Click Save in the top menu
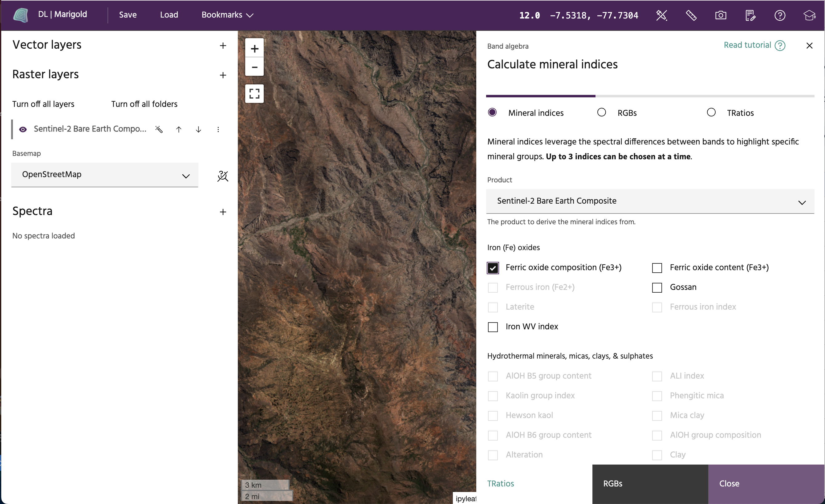825x504 pixels. [x=128, y=15]
